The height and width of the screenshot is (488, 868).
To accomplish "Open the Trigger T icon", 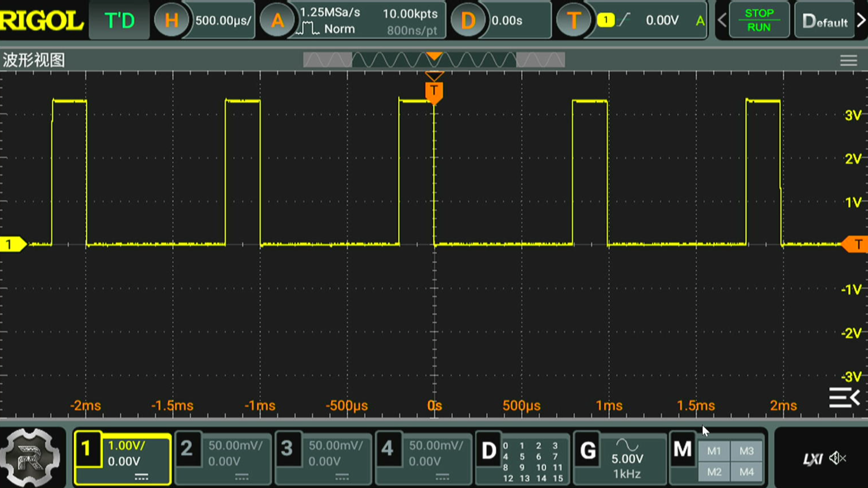I will coord(574,20).
